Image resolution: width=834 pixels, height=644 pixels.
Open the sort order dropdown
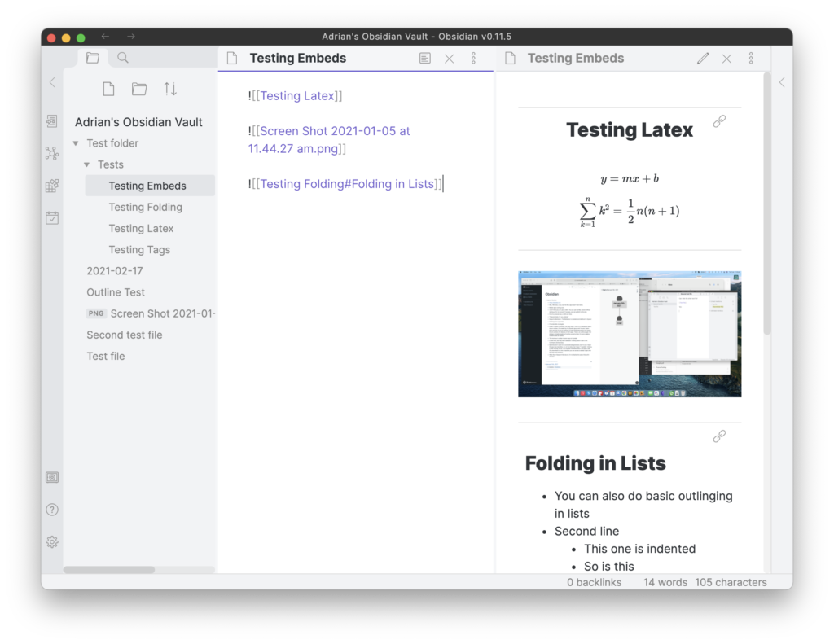[170, 89]
